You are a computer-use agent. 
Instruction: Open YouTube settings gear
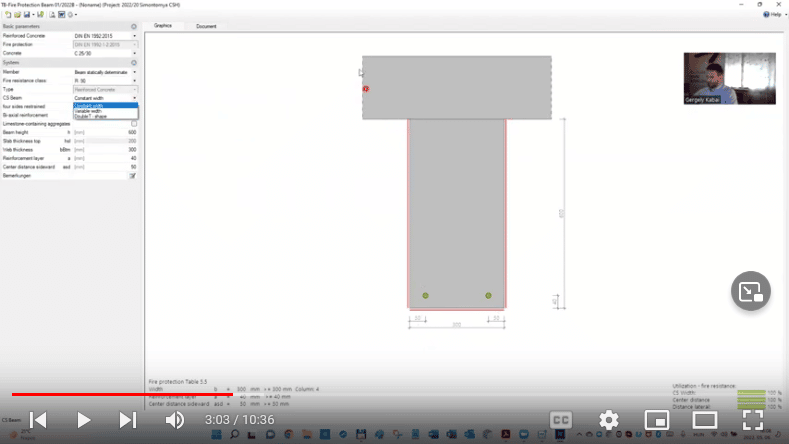(x=608, y=420)
